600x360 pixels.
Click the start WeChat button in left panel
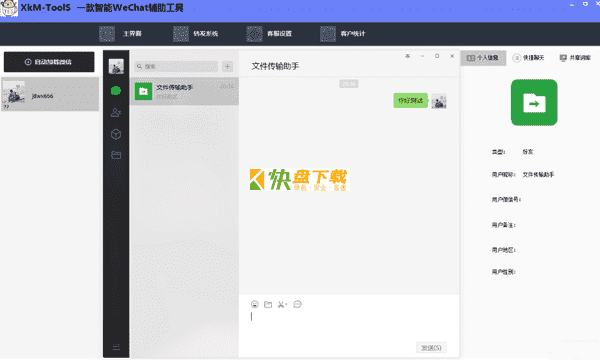pos(49,62)
